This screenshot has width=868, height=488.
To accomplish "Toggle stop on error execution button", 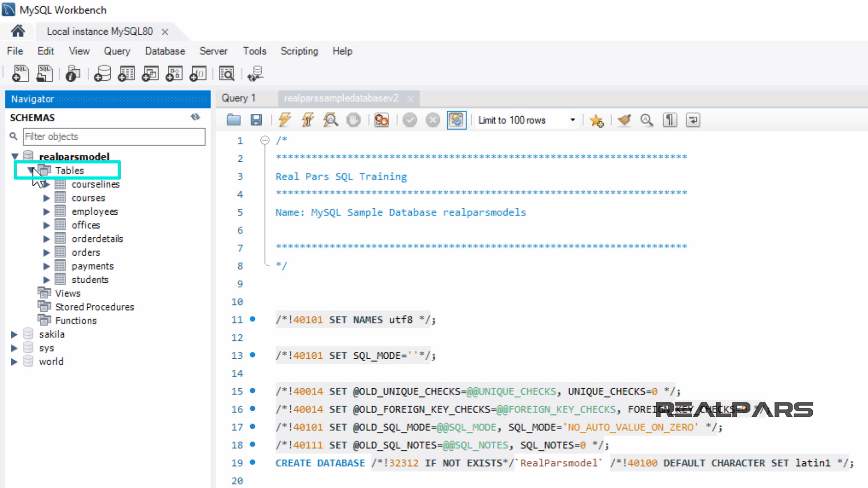I will (x=382, y=120).
